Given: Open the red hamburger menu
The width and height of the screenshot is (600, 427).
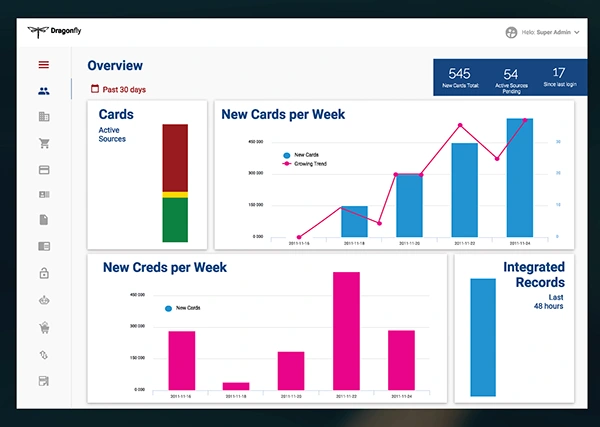Looking at the screenshot, I should 44,65.
